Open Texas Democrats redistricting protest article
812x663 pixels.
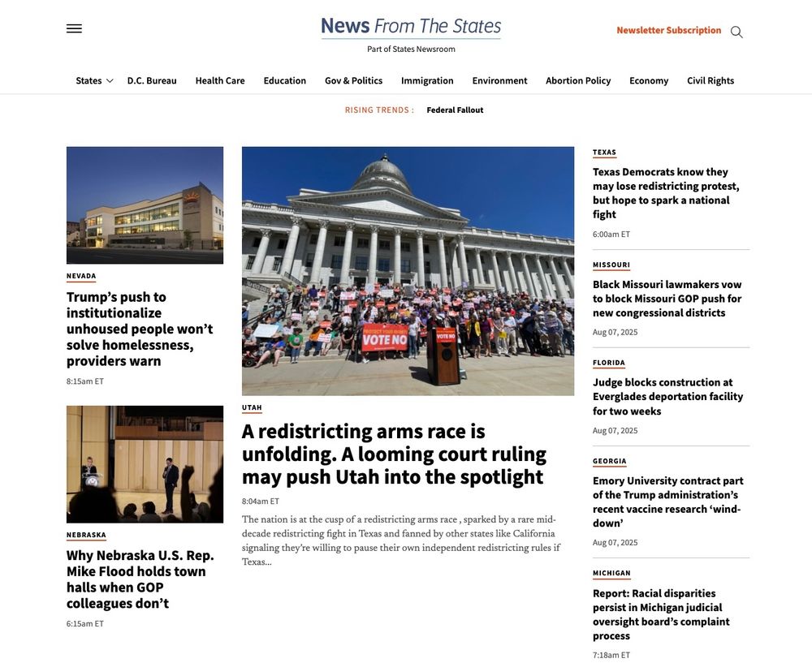tap(666, 193)
